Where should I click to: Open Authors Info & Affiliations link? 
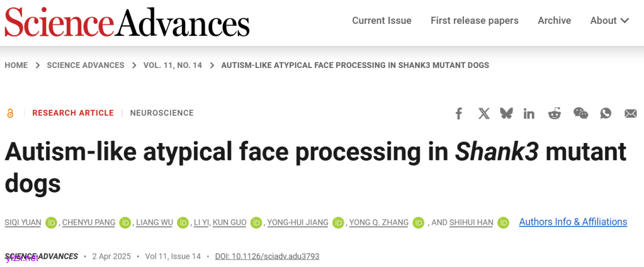pos(573,222)
